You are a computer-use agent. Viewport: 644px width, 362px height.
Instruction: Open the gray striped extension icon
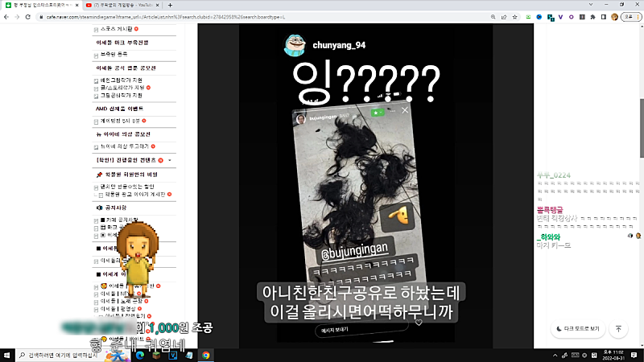click(x=582, y=17)
